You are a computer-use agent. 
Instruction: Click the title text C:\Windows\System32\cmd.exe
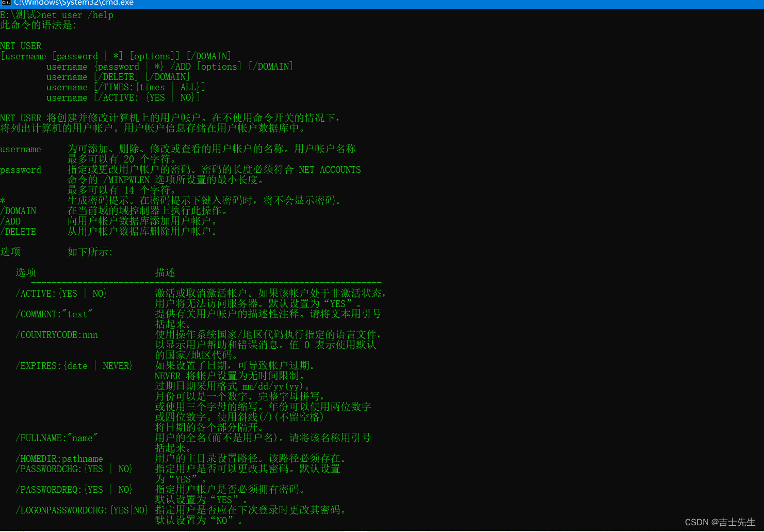tap(74, 3)
